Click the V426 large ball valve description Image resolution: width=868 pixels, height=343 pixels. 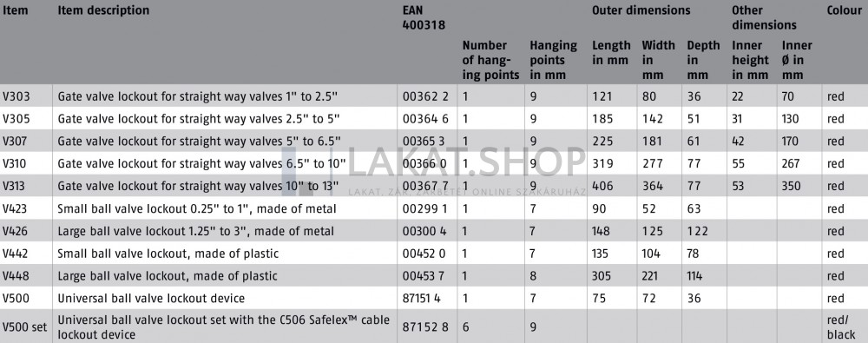tap(196, 230)
